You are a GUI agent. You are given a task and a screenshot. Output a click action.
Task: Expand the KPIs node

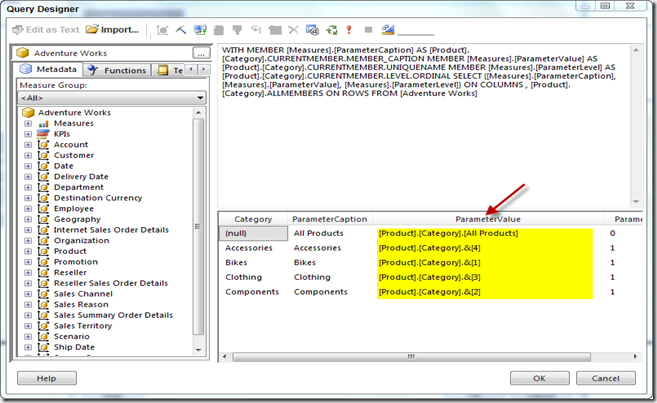[x=28, y=134]
